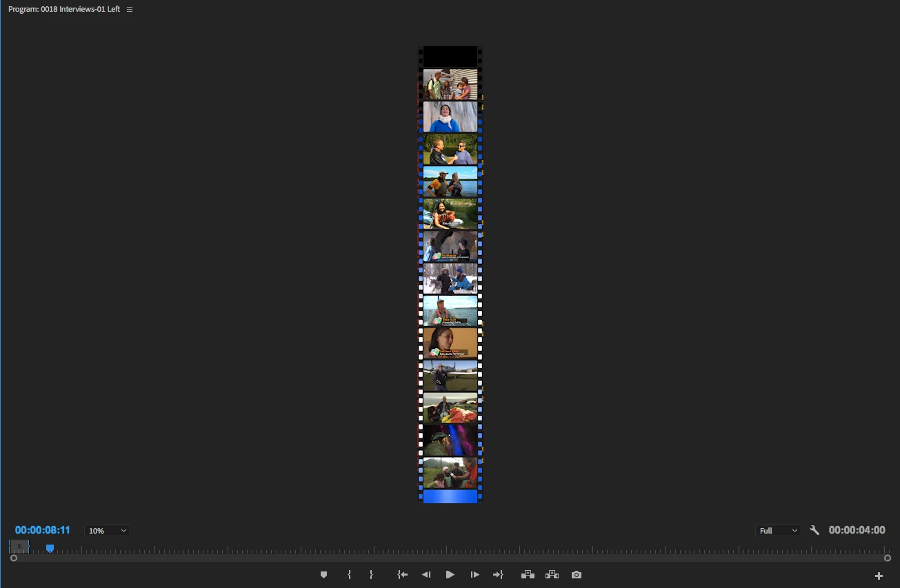Open the Button Editor plus icon
Image resolution: width=900 pixels, height=588 pixels.
coord(879,576)
